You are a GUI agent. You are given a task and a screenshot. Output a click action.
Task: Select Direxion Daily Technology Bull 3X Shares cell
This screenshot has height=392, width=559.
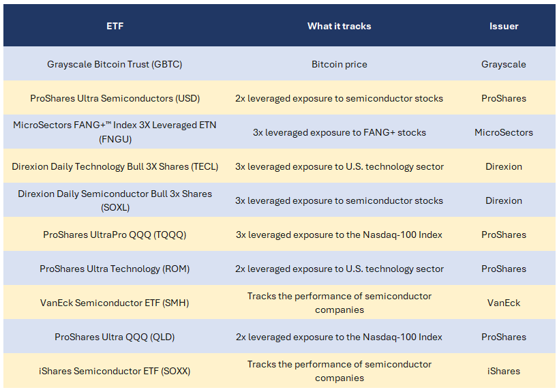[x=115, y=166]
